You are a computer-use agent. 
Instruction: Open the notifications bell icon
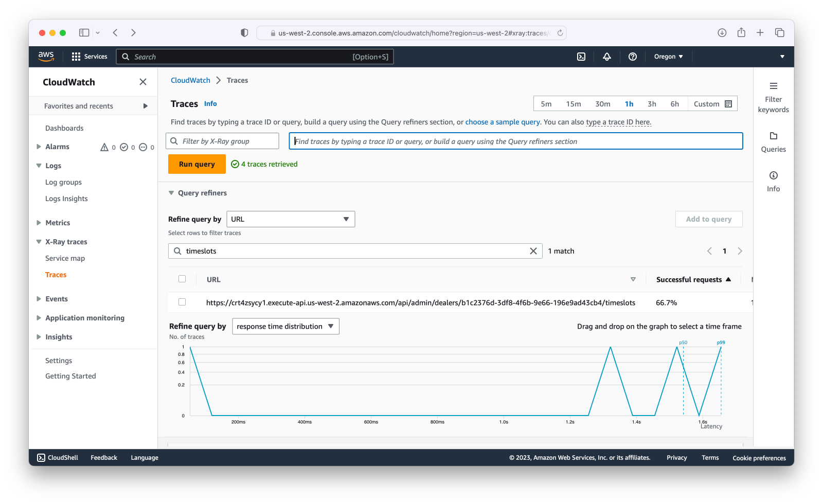pos(607,57)
